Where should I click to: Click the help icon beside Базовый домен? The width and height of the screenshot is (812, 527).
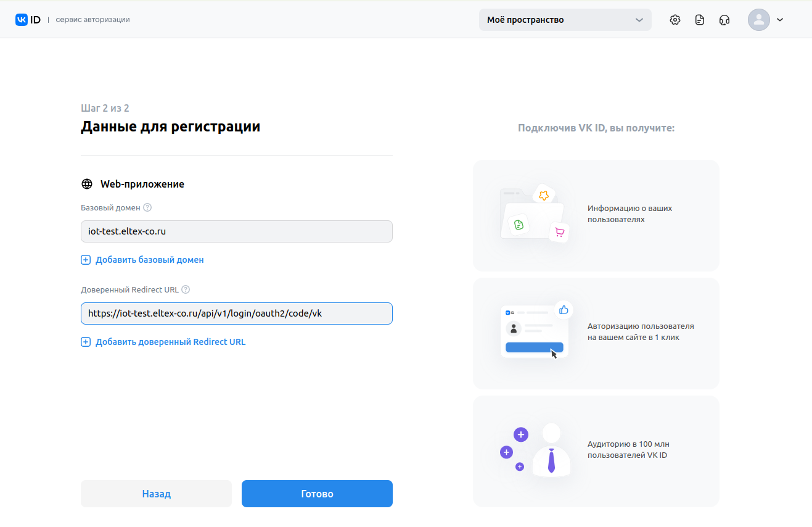pos(147,208)
